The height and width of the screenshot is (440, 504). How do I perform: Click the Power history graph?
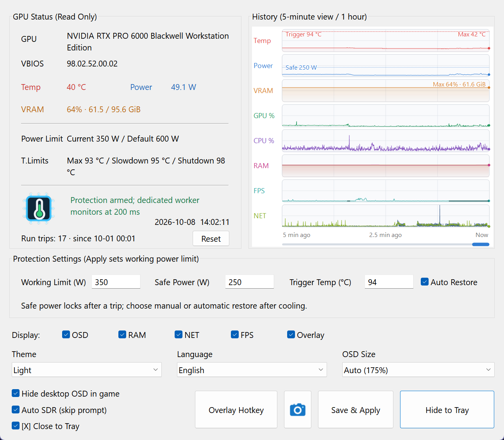tap(386, 66)
